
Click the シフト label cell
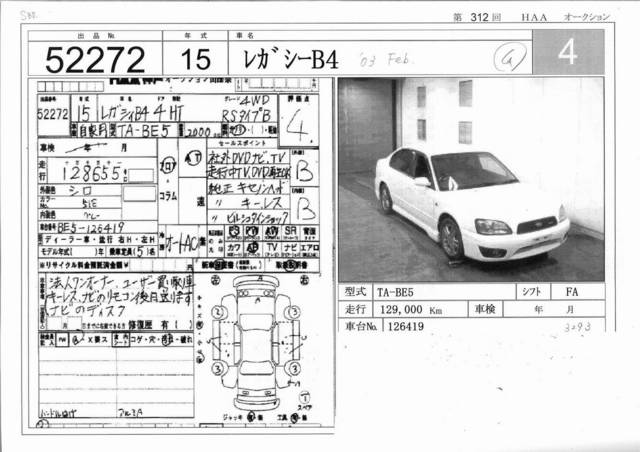(x=533, y=292)
